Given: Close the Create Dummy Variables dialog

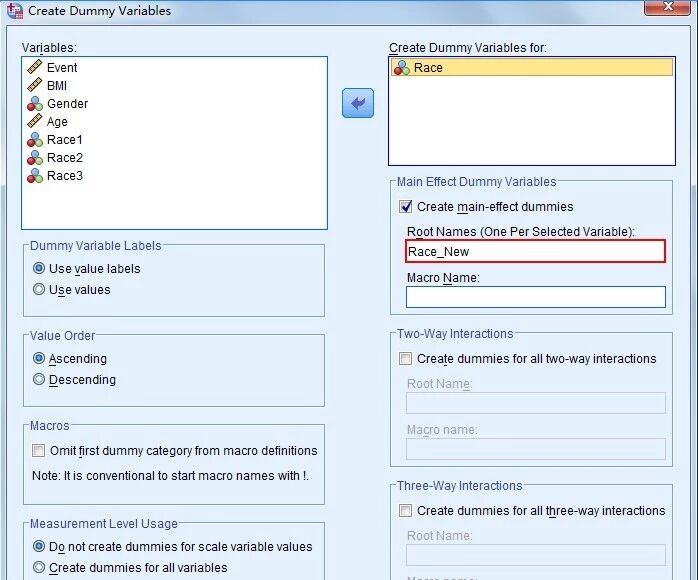Looking at the screenshot, I should pyautogui.click(x=667, y=7).
